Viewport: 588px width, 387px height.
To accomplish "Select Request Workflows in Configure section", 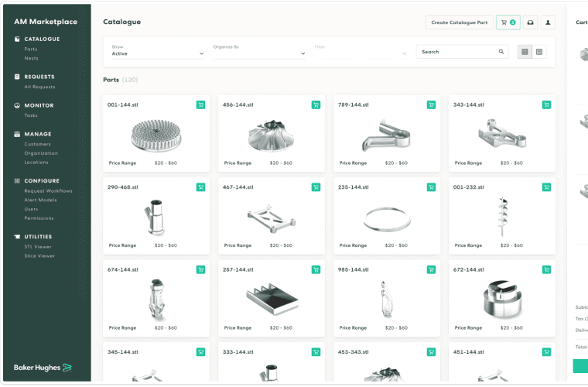I will tap(48, 190).
